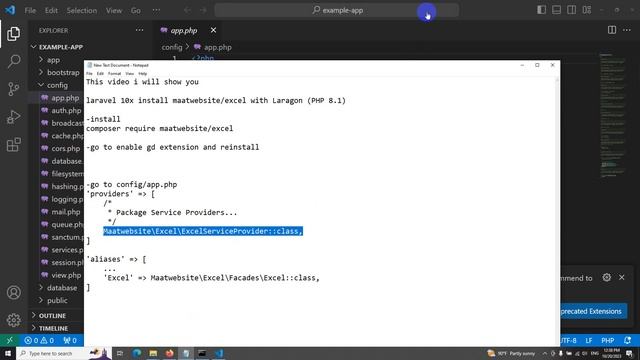This screenshot has height=360, width=640.
Task: Select the app.php editor tab
Action: [184, 30]
